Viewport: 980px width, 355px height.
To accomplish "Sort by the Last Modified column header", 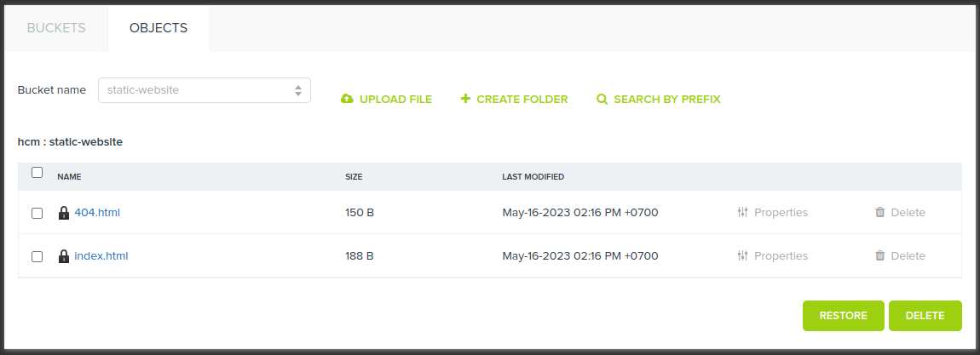I will click(x=533, y=177).
